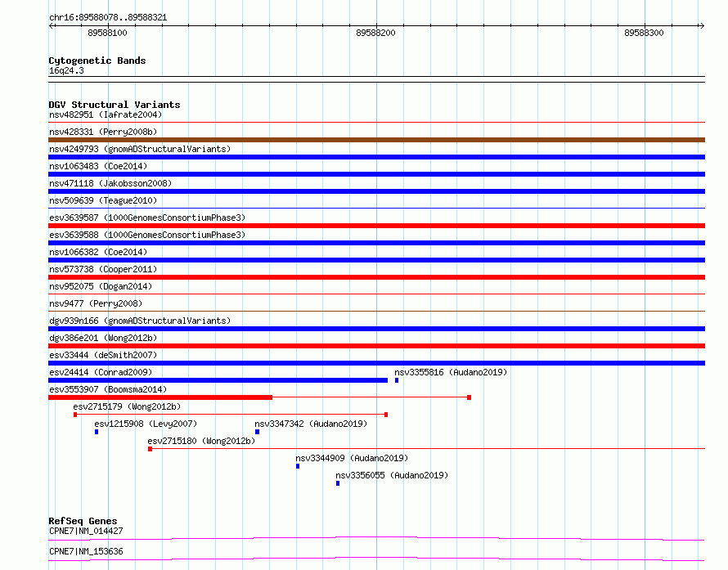
Task: Open gene CPNE7|NM_153636
Action: point(86,551)
